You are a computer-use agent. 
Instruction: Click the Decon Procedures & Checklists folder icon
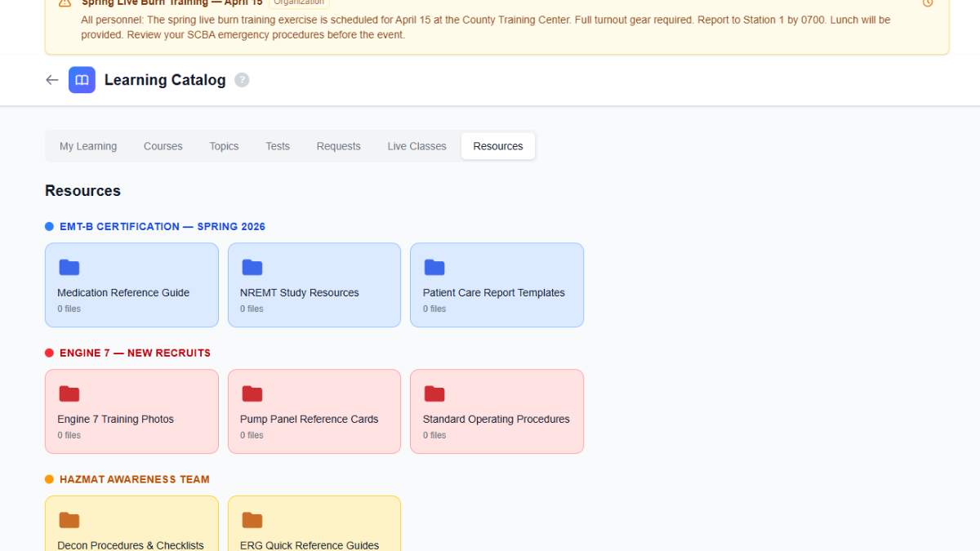(x=69, y=521)
